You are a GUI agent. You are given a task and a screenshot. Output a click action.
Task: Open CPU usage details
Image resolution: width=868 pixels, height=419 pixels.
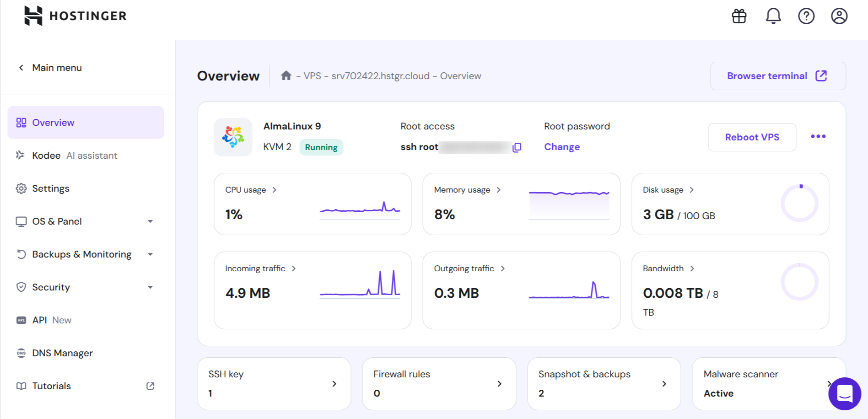[x=251, y=189]
